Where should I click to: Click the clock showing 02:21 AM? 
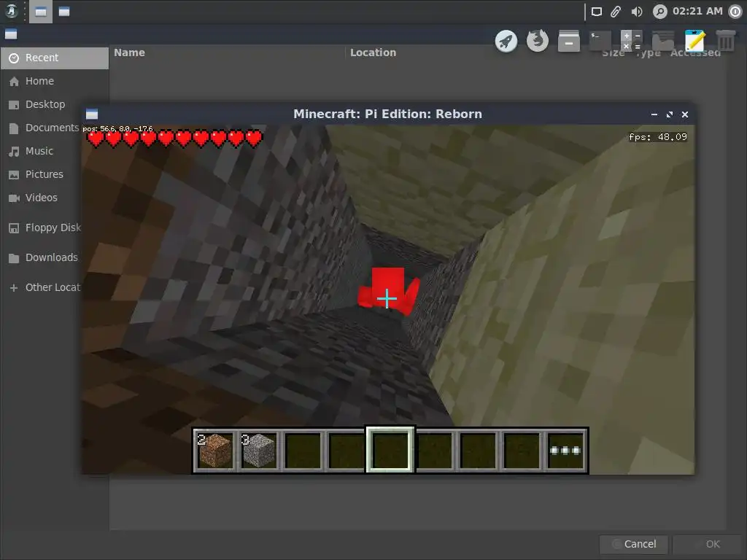[x=697, y=11]
